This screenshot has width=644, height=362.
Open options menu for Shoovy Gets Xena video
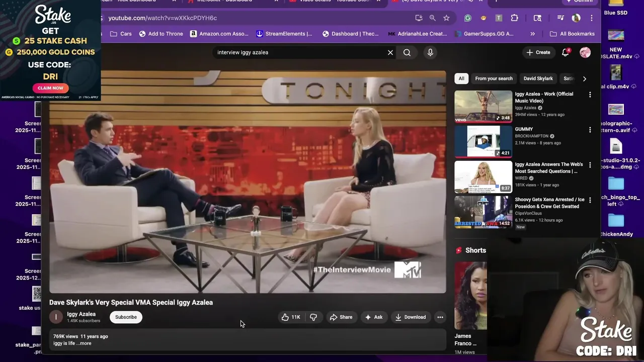point(590,200)
